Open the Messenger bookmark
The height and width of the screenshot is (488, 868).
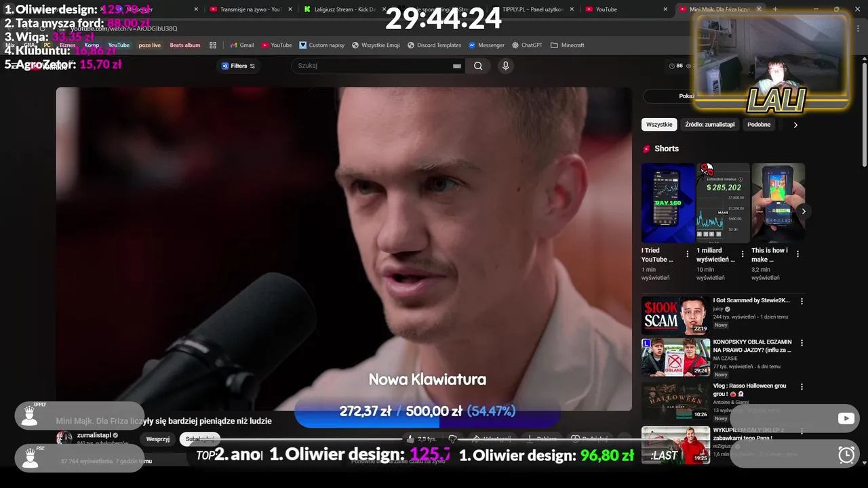pyautogui.click(x=486, y=45)
